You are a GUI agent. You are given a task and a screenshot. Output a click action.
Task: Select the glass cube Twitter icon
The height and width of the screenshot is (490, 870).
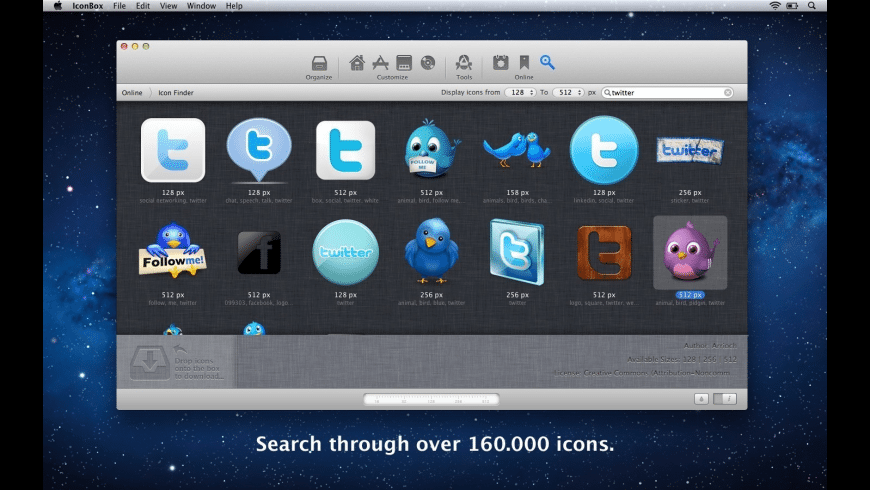[x=517, y=252]
